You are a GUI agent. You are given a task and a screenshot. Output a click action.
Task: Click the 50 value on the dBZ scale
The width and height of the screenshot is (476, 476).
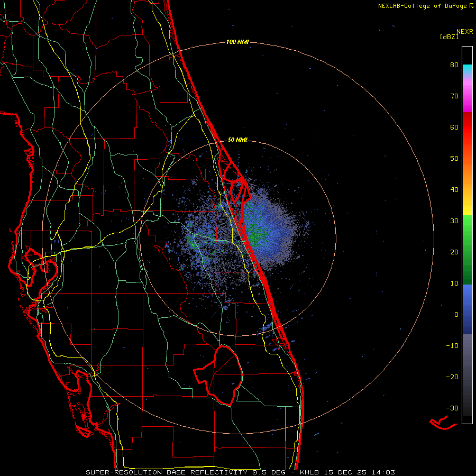454,159
